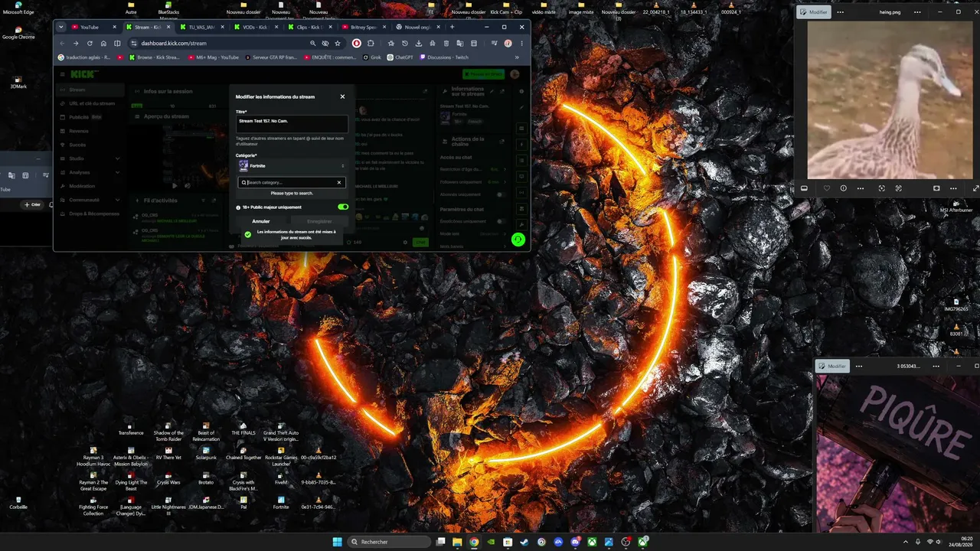The image size is (980, 551).
Task: Switch to the Clips Kick tab
Action: coord(309,27)
